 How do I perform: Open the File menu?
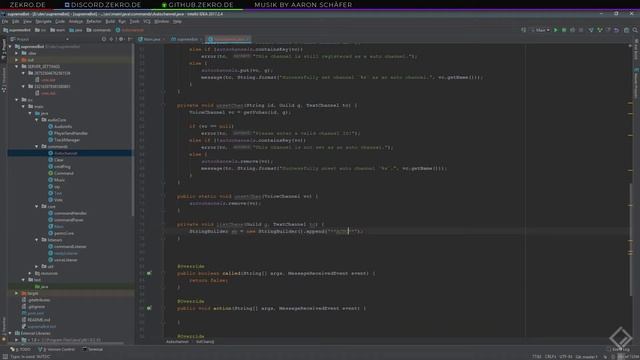pyautogui.click(x=5, y=21)
